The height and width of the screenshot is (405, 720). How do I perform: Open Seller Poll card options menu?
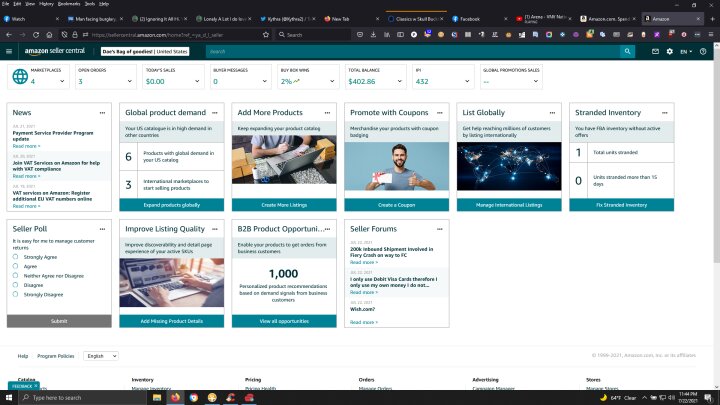click(x=102, y=229)
